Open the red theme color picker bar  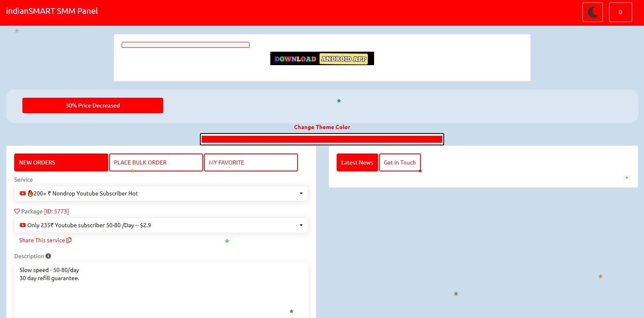point(322,139)
